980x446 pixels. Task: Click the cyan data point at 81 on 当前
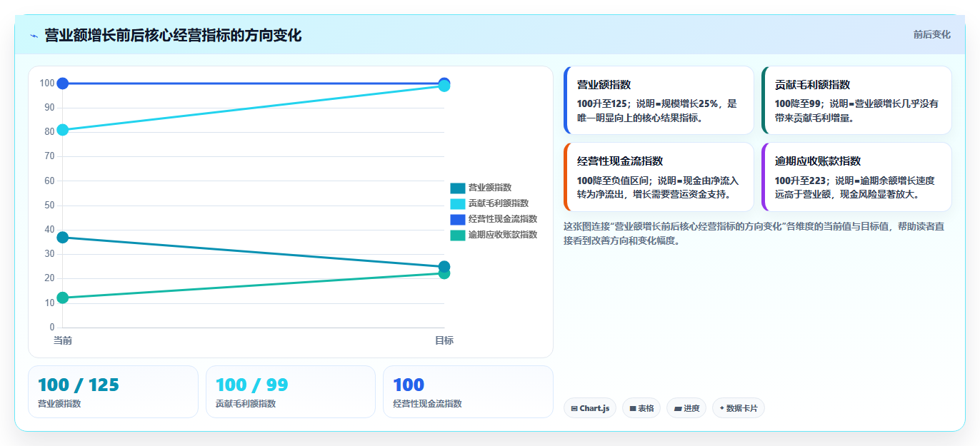(62, 130)
